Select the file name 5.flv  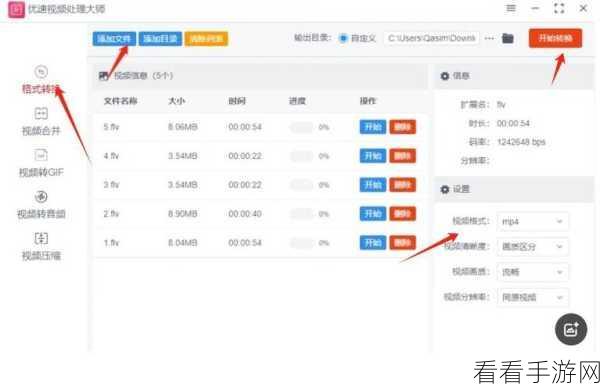click(111, 127)
